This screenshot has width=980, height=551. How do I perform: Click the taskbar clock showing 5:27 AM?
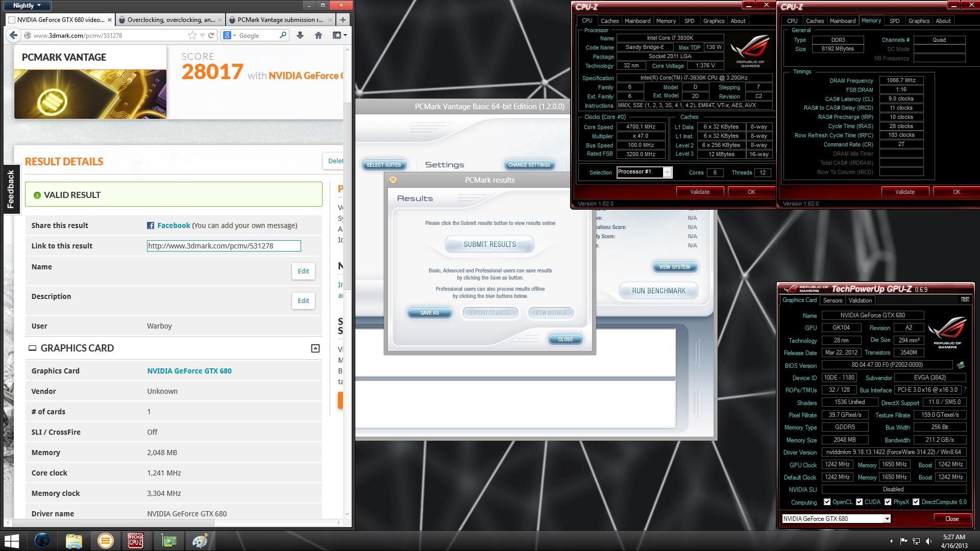(954, 541)
